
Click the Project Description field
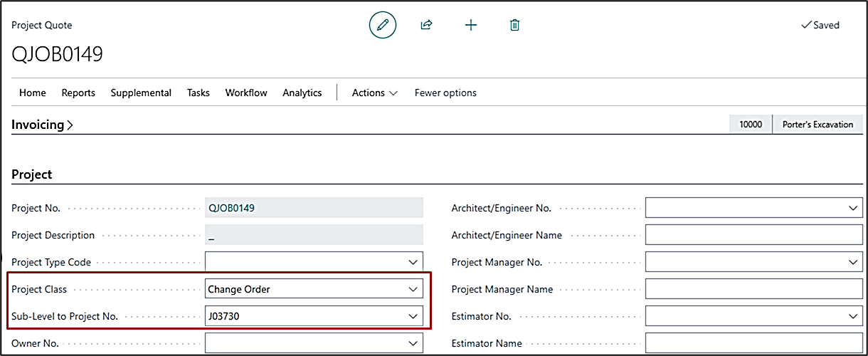[314, 235]
